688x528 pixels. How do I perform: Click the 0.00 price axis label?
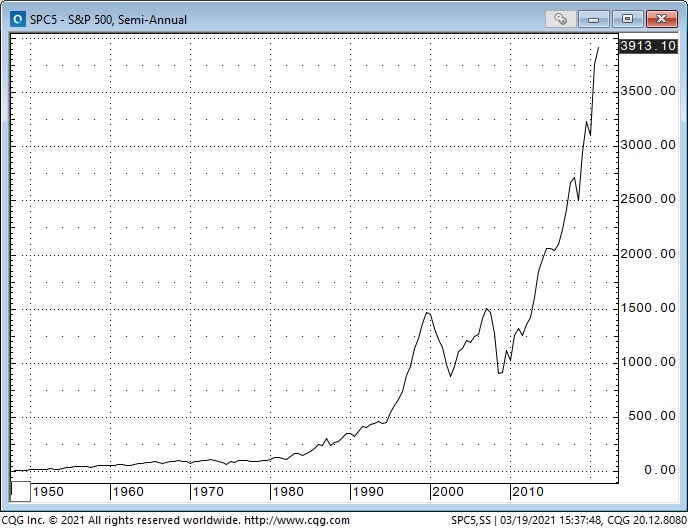click(x=659, y=470)
